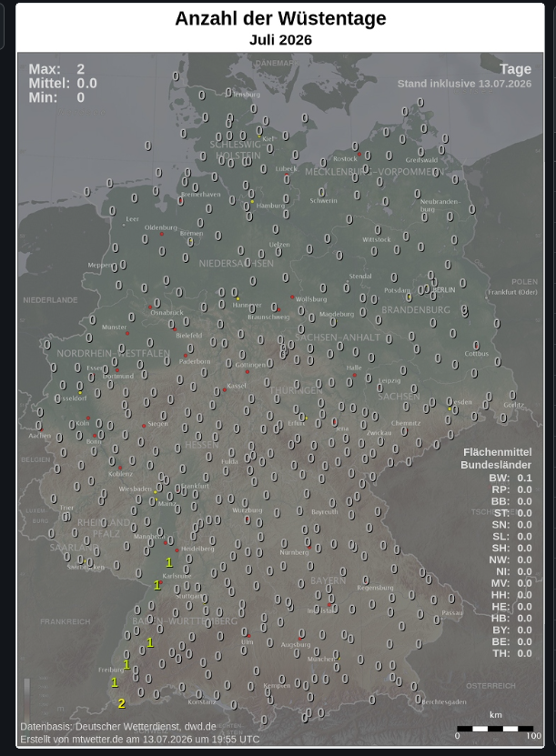Click the 'POLEN' country label
The height and width of the screenshot is (756, 556).
525,282
